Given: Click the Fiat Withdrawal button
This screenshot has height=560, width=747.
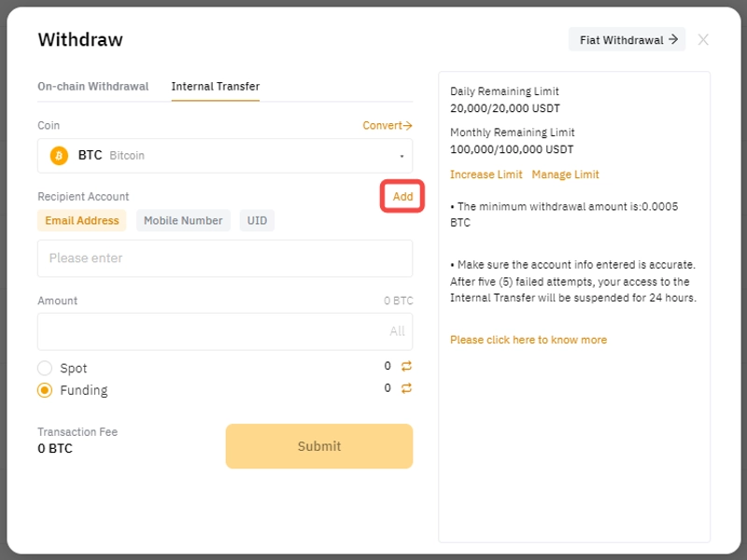Looking at the screenshot, I should [627, 40].
